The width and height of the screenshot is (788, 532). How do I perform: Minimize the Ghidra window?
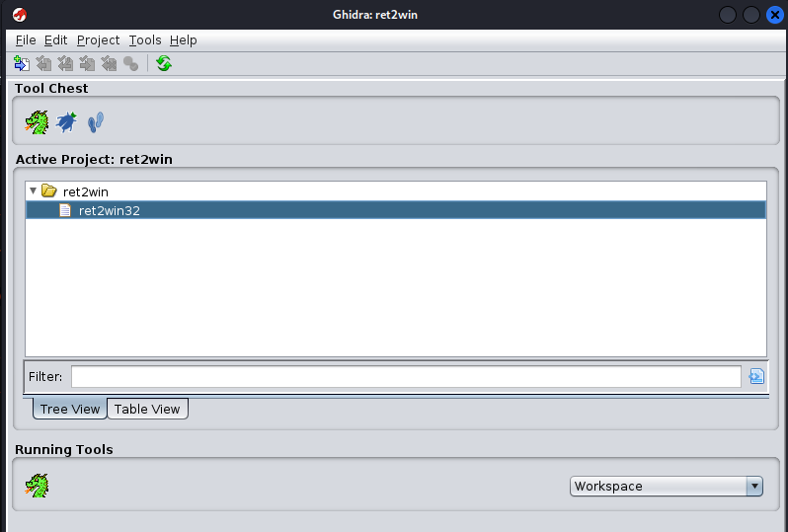[x=727, y=15]
